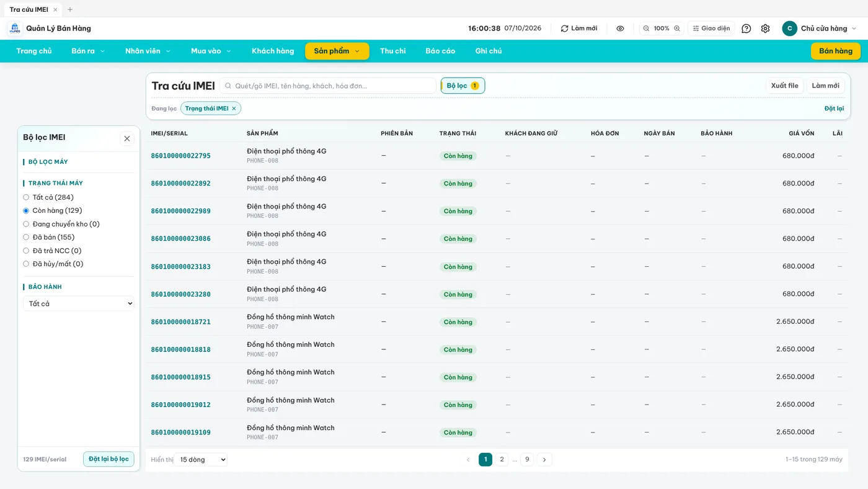Expand the Bán ra menu
The height and width of the screenshot is (489, 868).
[88, 51]
